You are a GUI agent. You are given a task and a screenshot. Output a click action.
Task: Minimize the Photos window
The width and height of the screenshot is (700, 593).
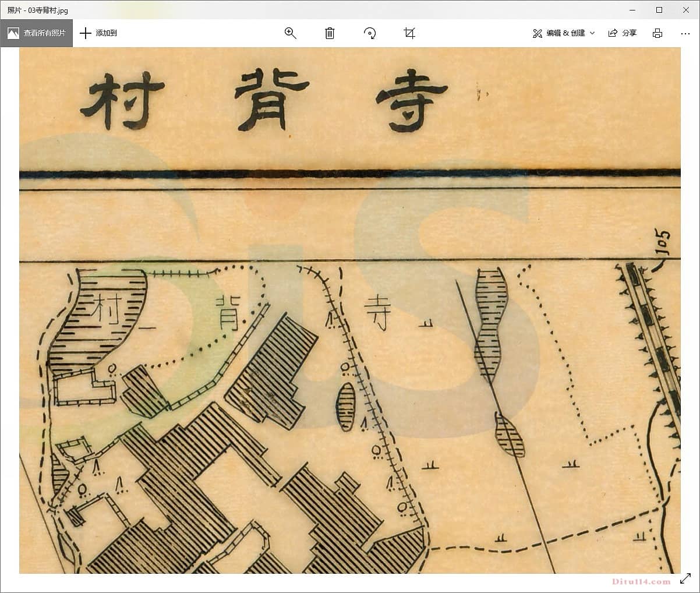point(632,10)
